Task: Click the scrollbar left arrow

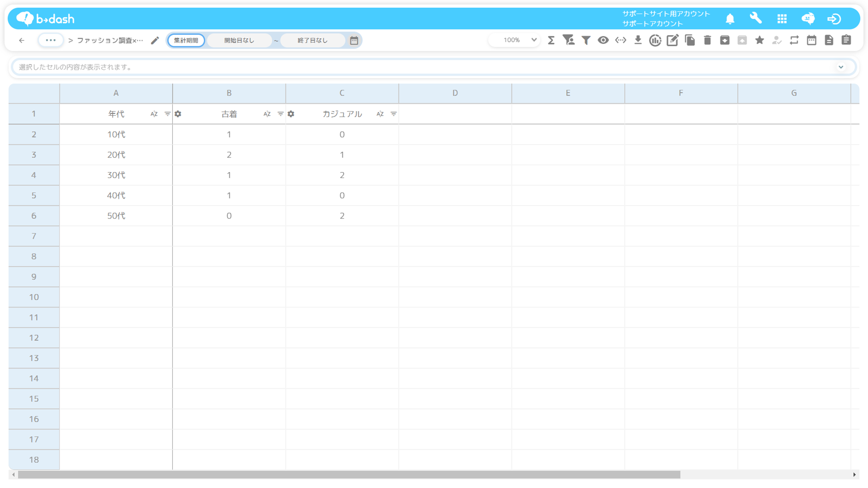Action: click(x=13, y=475)
